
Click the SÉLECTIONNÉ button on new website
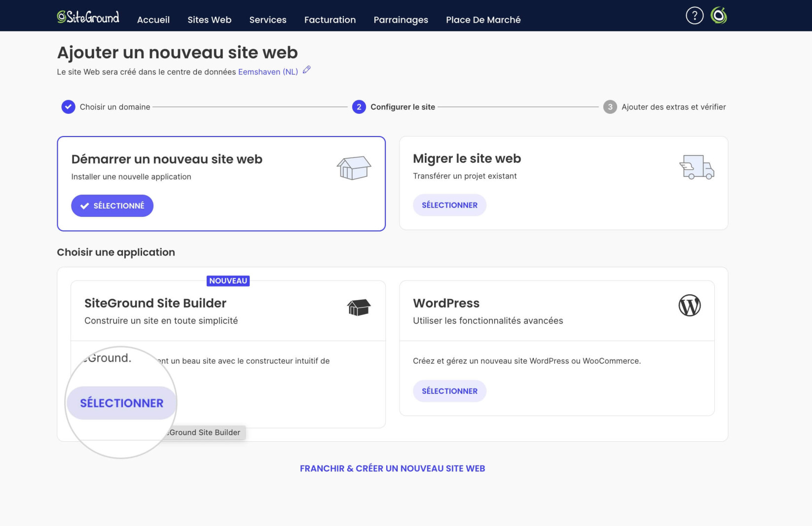[x=112, y=206]
